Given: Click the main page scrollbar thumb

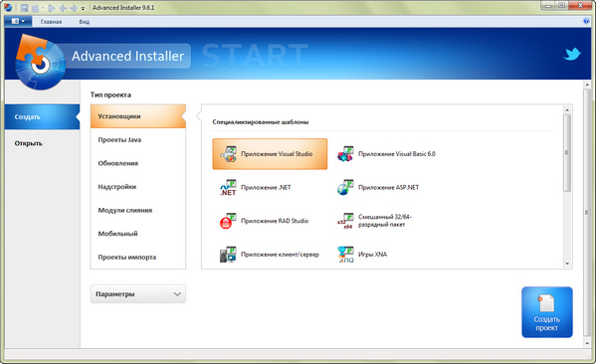Looking at the screenshot, I should click(x=587, y=213).
